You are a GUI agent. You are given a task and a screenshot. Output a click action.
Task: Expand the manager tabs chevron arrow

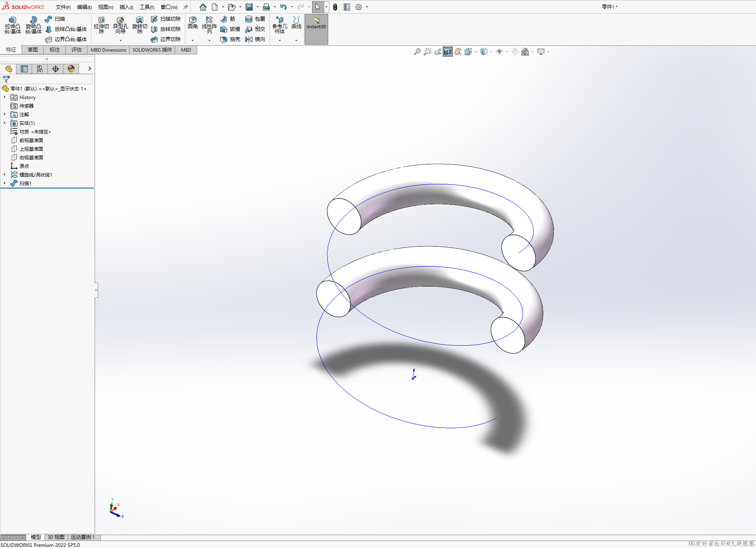[90, 68]
